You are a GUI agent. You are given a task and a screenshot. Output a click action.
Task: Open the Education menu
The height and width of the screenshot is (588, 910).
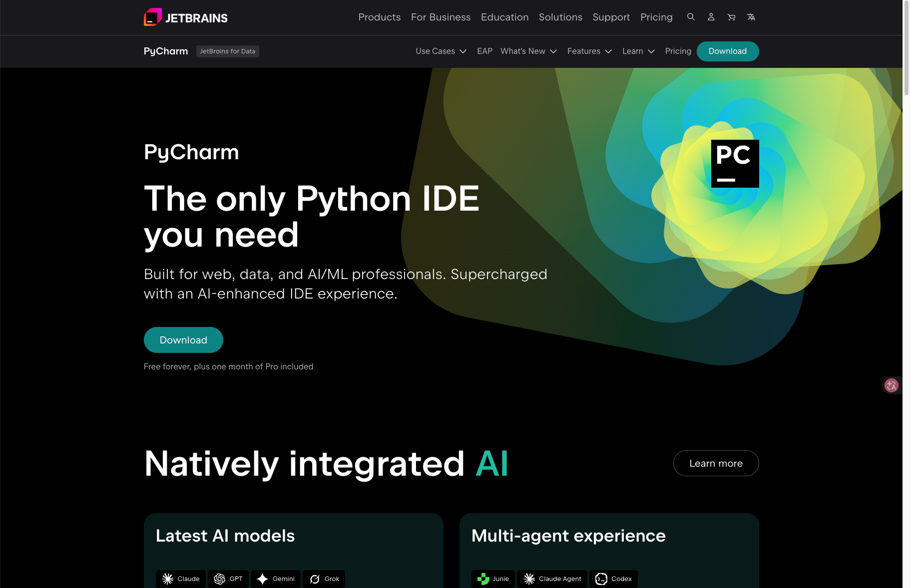pyautogui.click(x=505, y=17)
